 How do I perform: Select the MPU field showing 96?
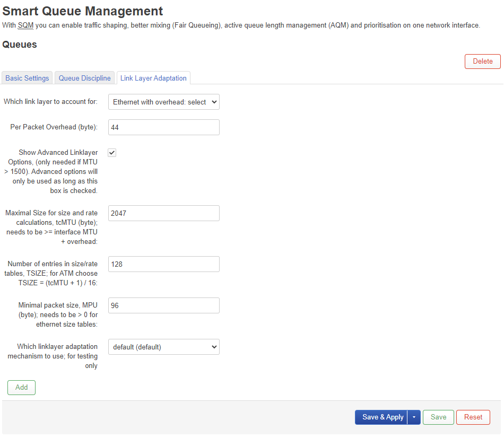click(x=163, y=305)
